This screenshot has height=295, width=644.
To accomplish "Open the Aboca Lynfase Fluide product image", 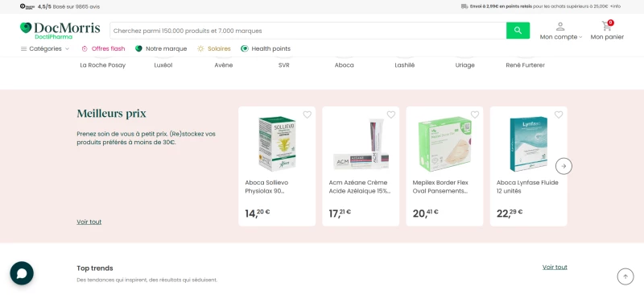I will click(x=528, y=144).
